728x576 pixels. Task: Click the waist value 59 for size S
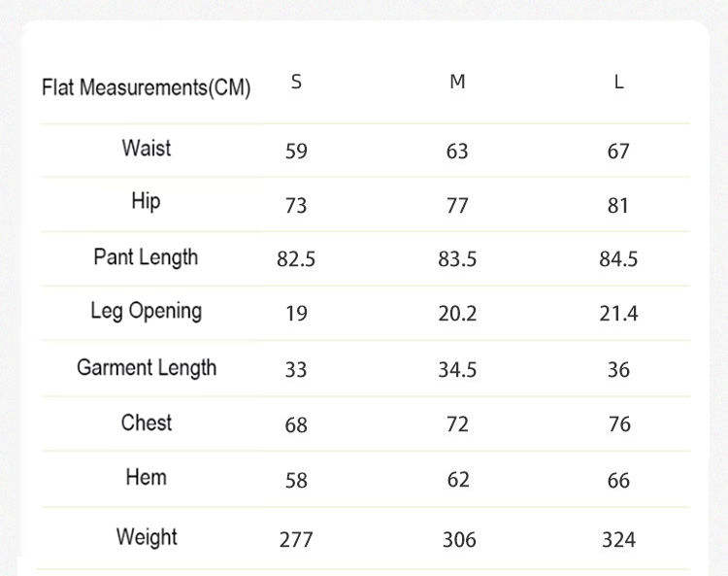click(296, 152)
